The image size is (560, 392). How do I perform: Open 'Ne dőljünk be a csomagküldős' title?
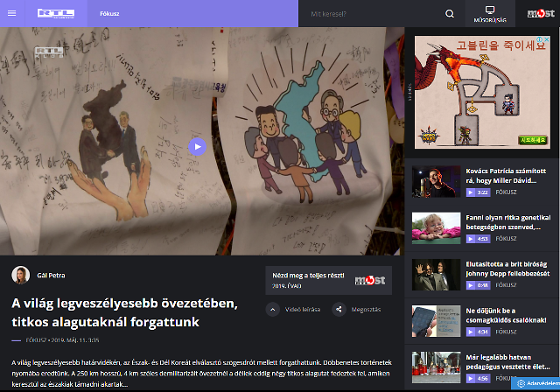[506, 315]
